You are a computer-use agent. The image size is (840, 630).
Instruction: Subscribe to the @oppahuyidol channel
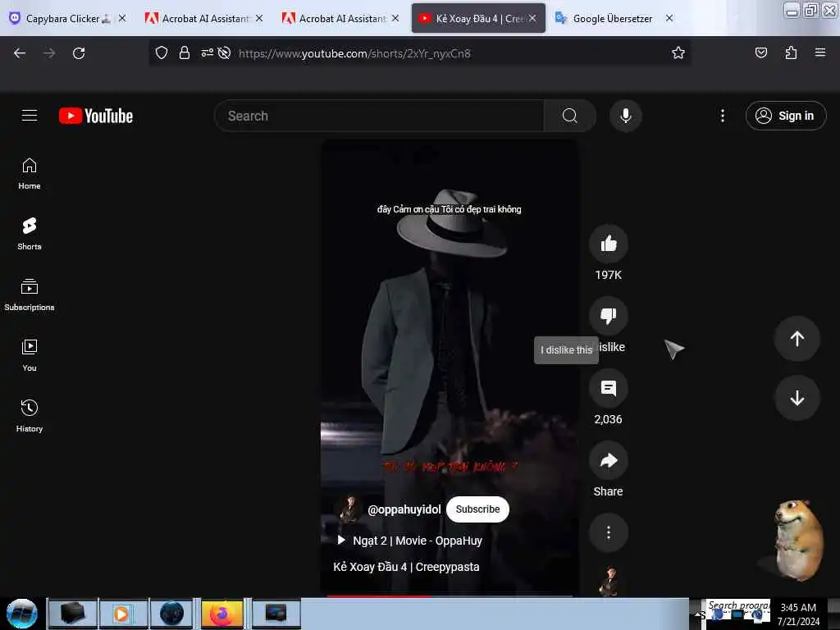[477, 509]
